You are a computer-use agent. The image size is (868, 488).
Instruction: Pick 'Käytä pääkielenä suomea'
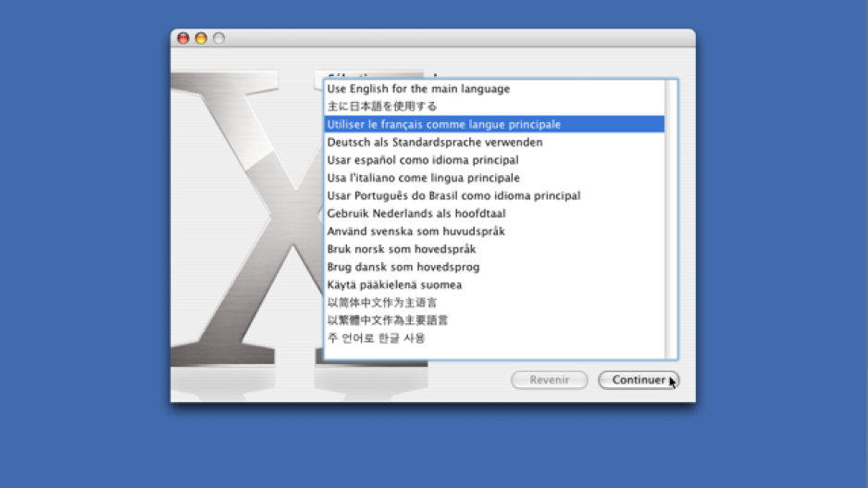(x=494, y=284)
